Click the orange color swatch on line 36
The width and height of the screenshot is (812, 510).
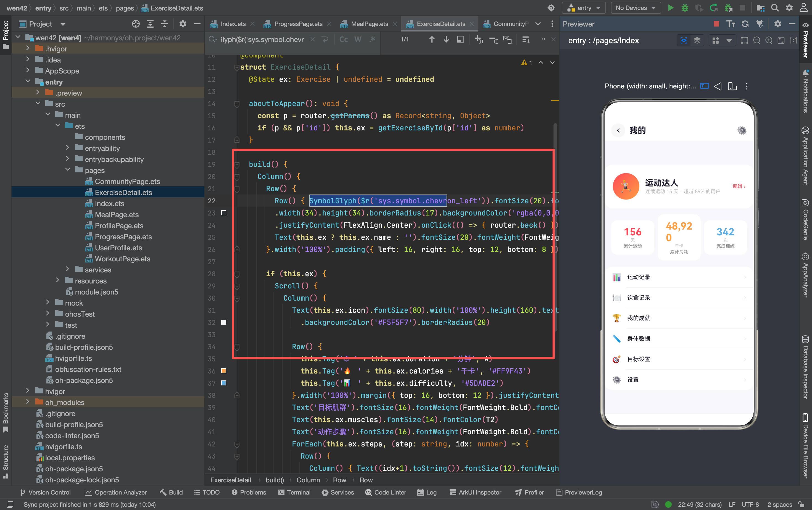click(223, 371)
